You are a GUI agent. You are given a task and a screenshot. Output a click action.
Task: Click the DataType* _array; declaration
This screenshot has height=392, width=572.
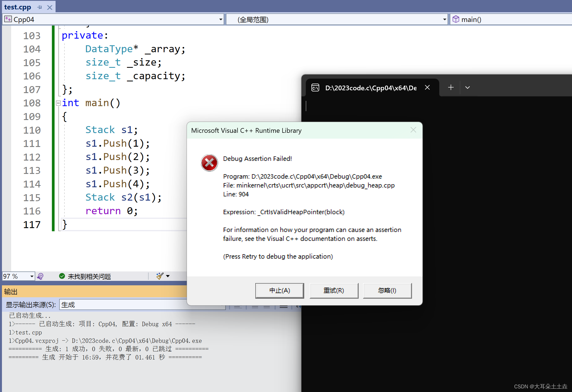pyautogui.click(x=135, y=49)
